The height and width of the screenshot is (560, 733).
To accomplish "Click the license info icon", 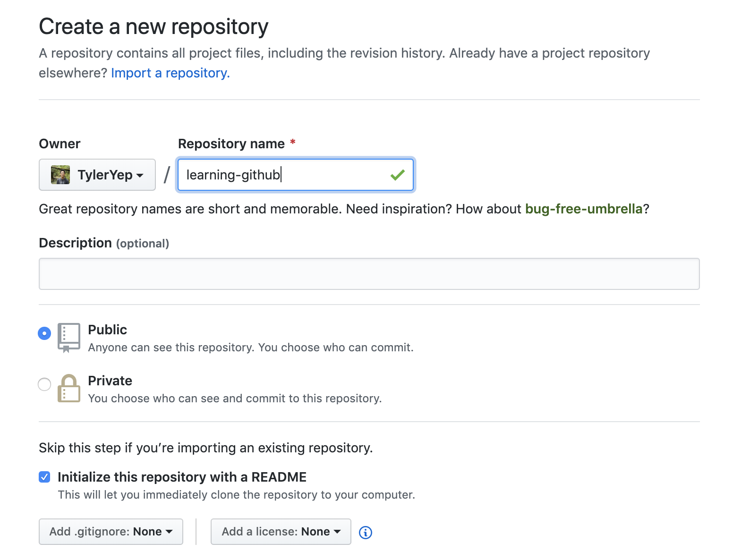I will tap(366, 532).
